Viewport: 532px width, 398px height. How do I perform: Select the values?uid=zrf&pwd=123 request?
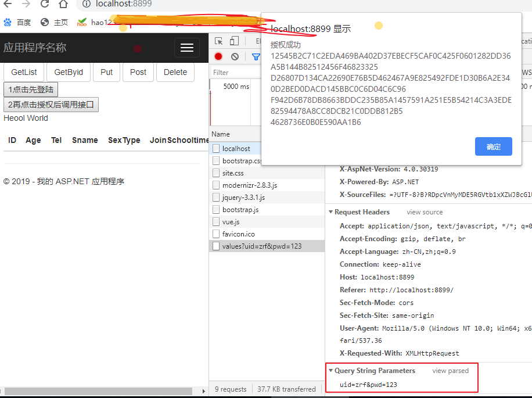[x=267, y=246]
